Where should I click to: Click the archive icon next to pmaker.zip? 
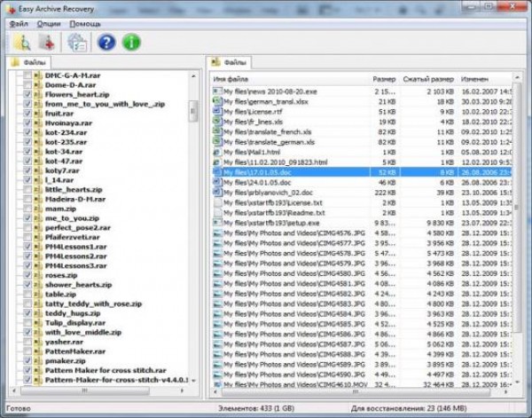[37, 360]
